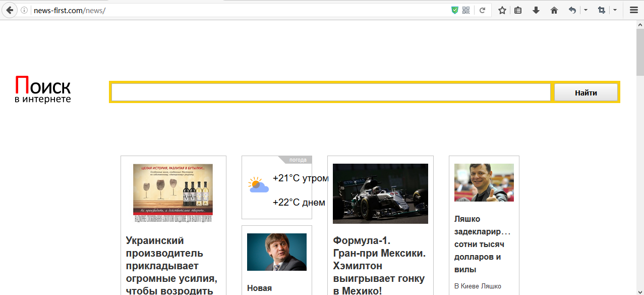Click the Поиск в интернете logo

(x=43, y=89)
